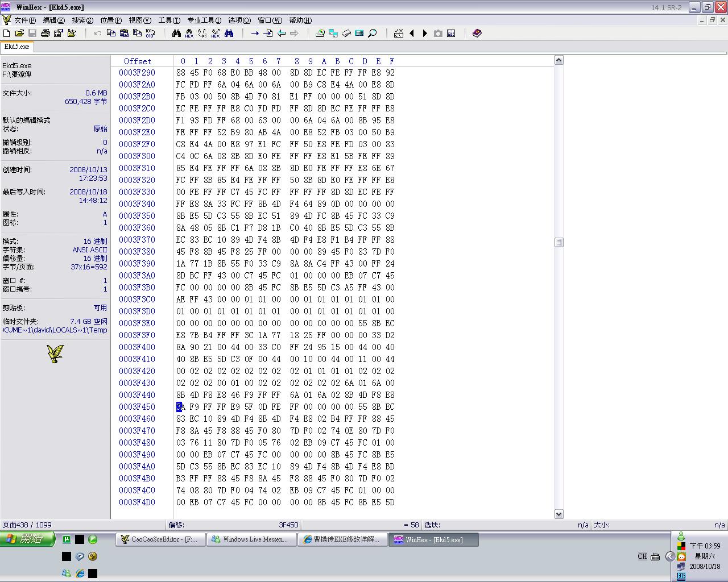Open the 搜索(S) menu
728x582 pixels.
82,20
